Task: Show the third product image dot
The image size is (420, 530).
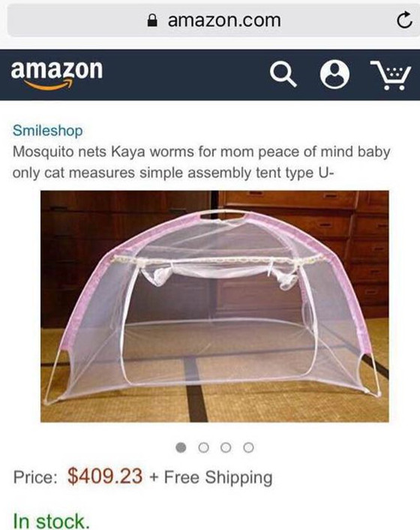Action: coord(226,447)
